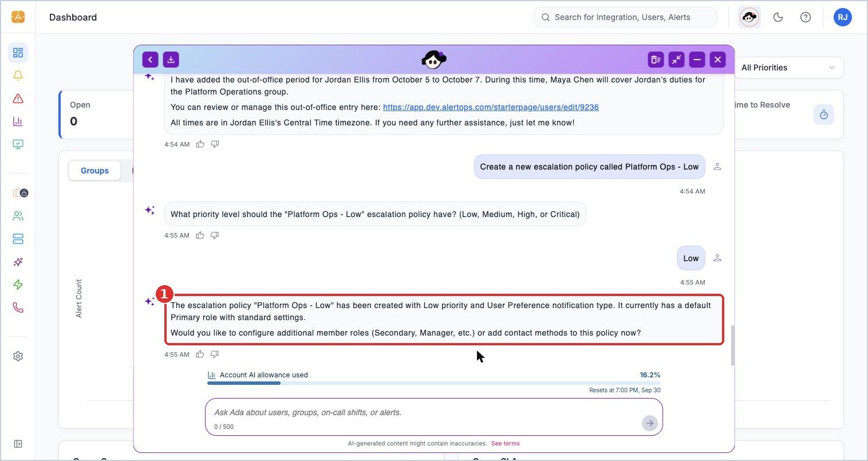Shrink the chat window with collapse arrows
Image resolution: width=868 pixels, height=461 pixels.
coord(677,60)
